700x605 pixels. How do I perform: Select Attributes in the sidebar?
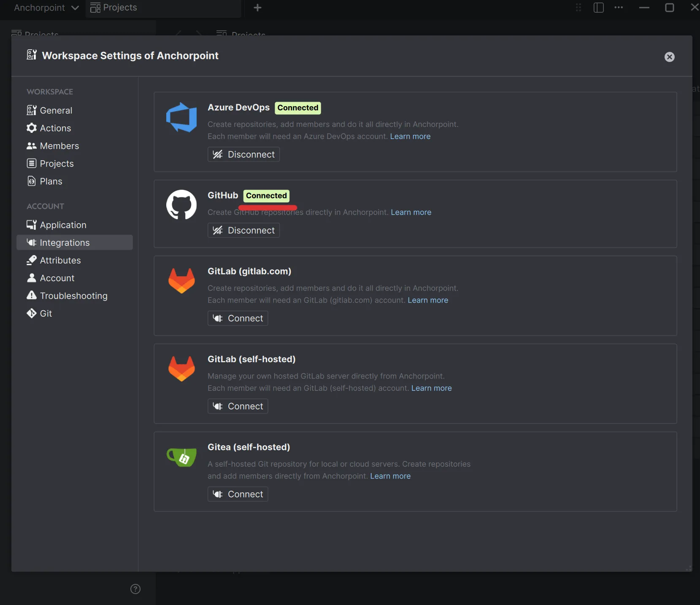pos(60,260)
